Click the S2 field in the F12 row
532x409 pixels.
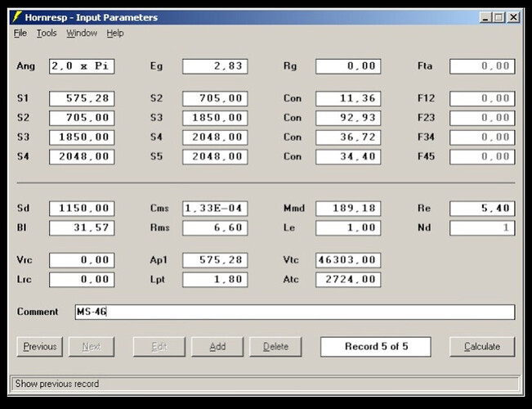point(215,98)
